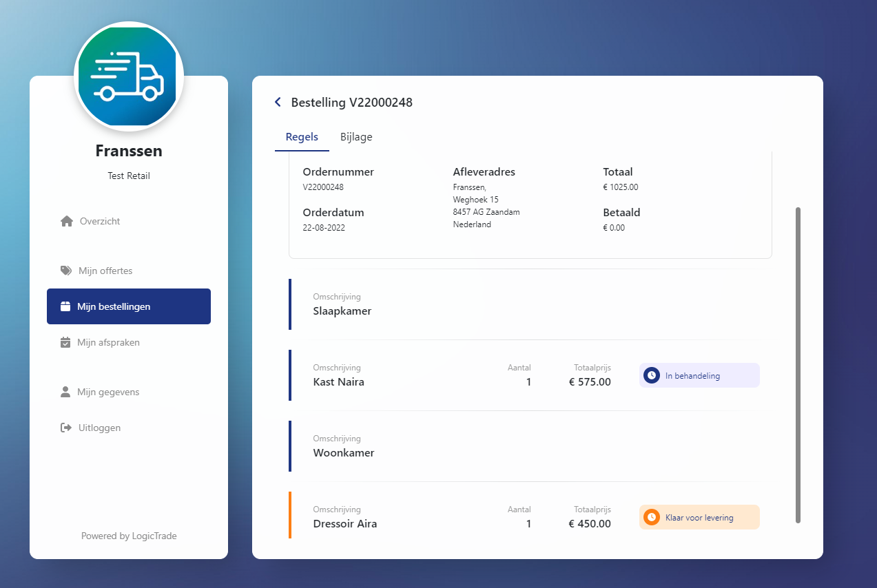Click the calendar icon for Mijn afspraken
Image resolution: width=877 pixels, height=588 pixels.
[65, 342]
